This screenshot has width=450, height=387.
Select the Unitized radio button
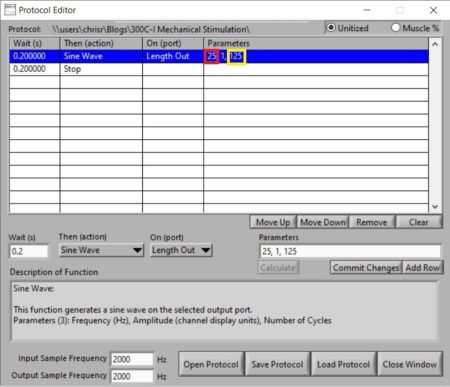coord(330,28)
